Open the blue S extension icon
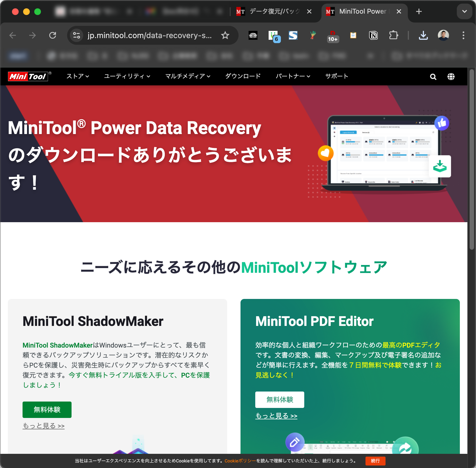This screenshot has width=476, height=468. (293, 35)
